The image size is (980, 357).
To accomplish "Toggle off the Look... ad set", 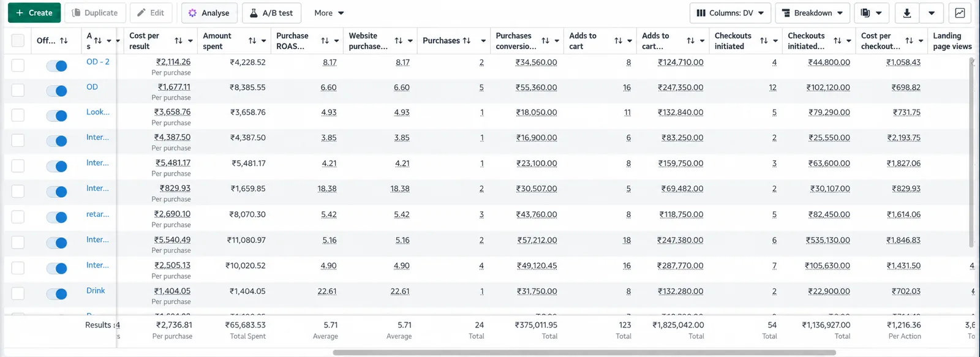I will coord(56,116).
